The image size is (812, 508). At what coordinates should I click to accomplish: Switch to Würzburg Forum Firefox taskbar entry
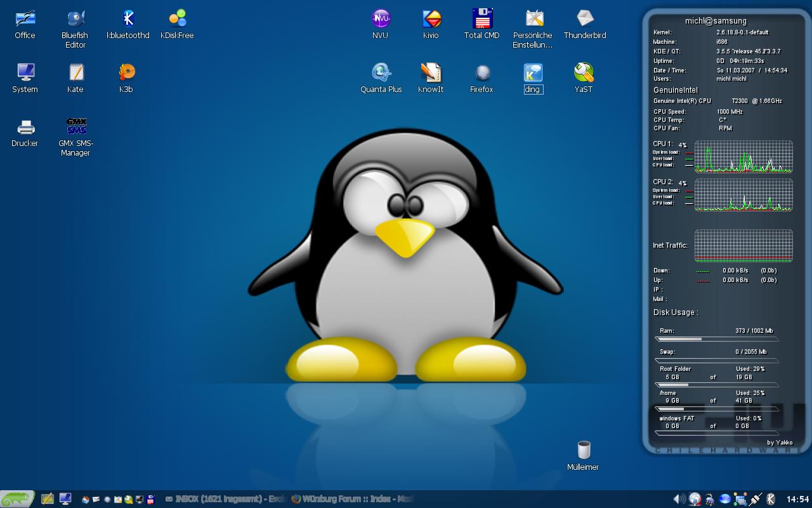(x=353, y=499)
